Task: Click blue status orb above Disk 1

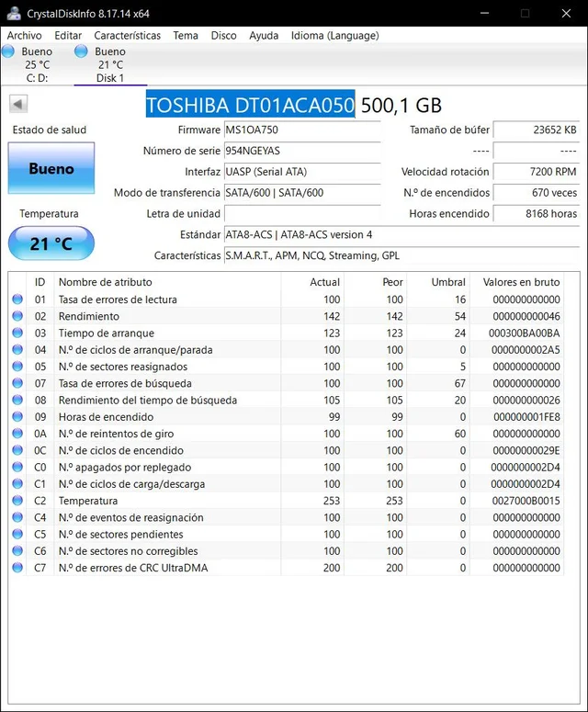Action: pos(81,51)
